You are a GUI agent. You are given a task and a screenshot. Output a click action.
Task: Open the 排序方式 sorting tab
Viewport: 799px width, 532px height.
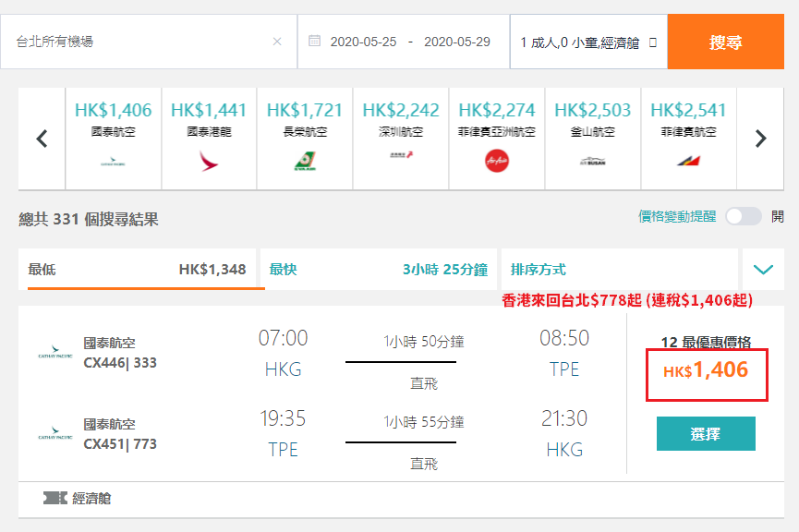tap(620, 269)
